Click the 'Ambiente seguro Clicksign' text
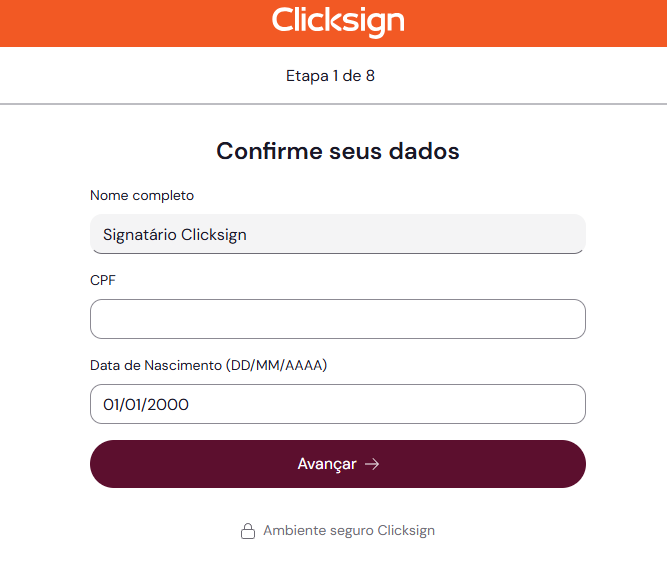The width and height of the screenshot is (667, 572). (x=349, y=531)
